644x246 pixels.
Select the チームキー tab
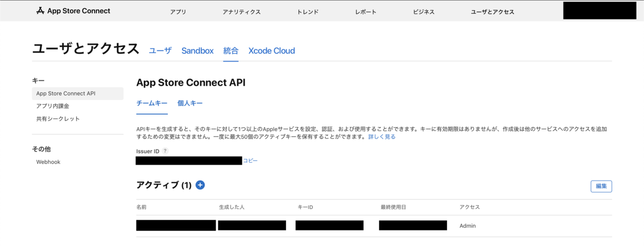(x=152, y=103)
